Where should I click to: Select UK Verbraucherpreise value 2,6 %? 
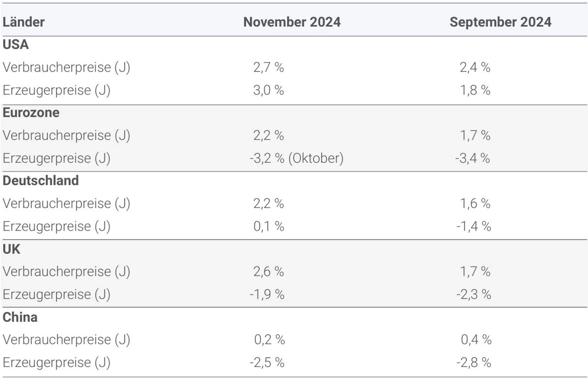268,272
